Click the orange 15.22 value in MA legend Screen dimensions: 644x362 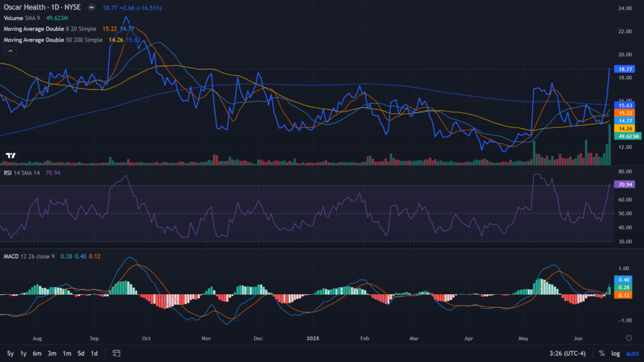(109, 29)
